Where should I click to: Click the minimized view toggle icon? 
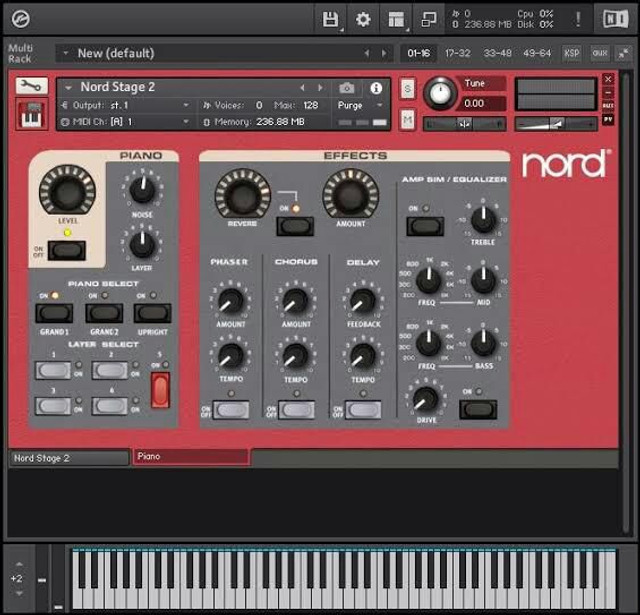click(428, 19)
